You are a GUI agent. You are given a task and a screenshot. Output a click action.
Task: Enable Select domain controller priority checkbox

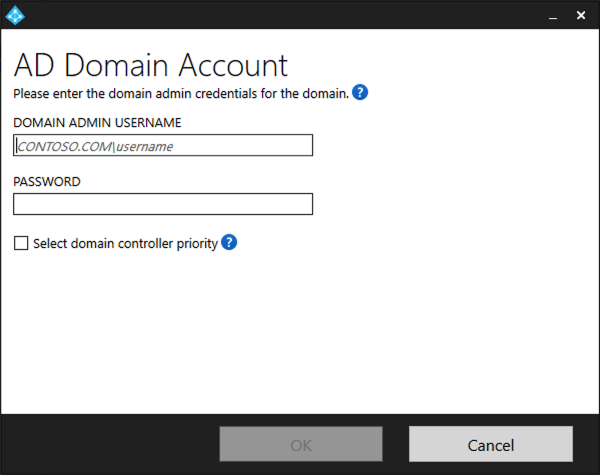(21, 243)
